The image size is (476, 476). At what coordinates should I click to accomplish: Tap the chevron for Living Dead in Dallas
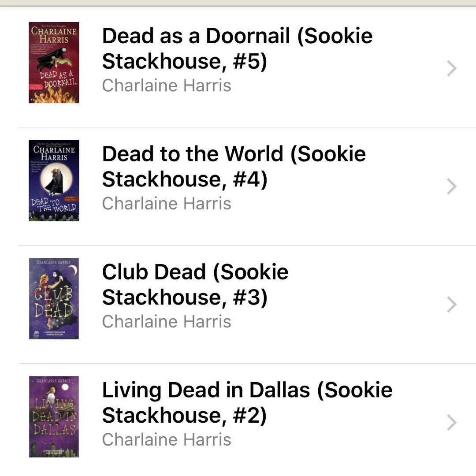451,423
